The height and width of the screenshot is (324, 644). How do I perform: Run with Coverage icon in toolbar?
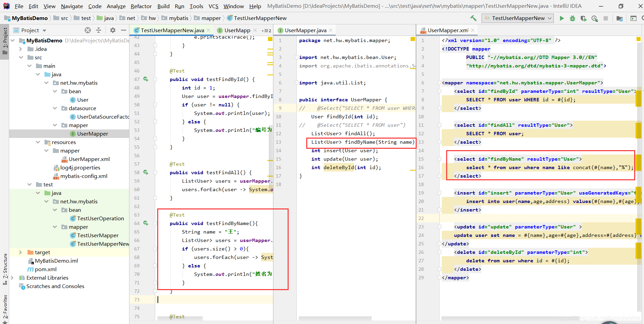pos(583,18)
